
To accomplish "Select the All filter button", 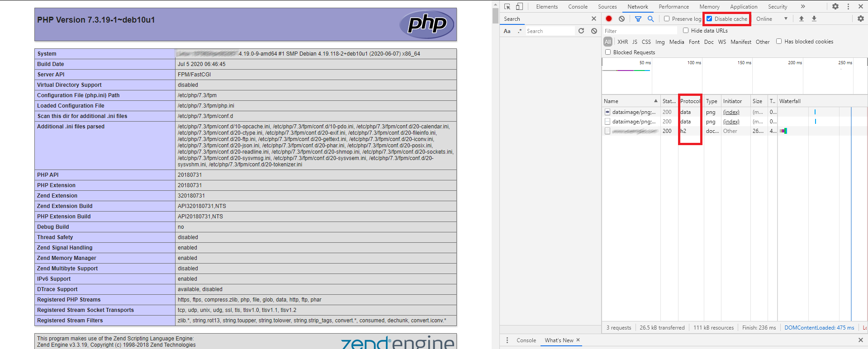I will point(608,42).
